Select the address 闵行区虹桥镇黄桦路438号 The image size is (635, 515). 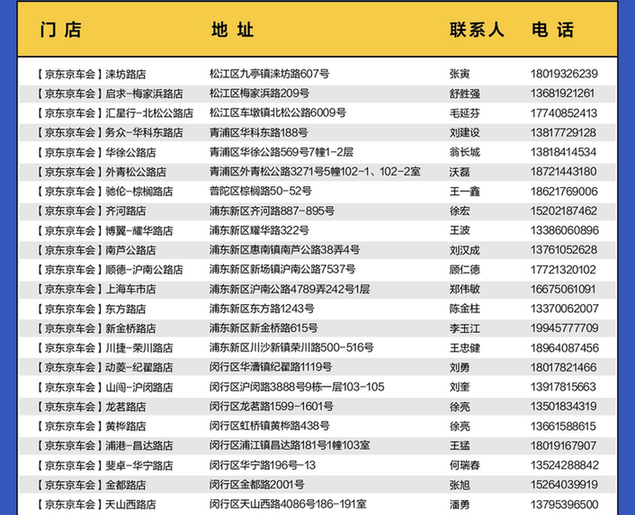tap(269, 426)
